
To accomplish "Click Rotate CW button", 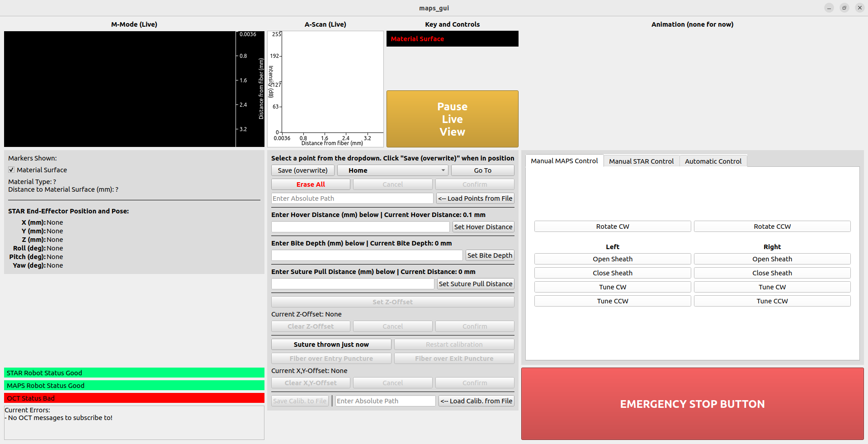I will point(612,227).
